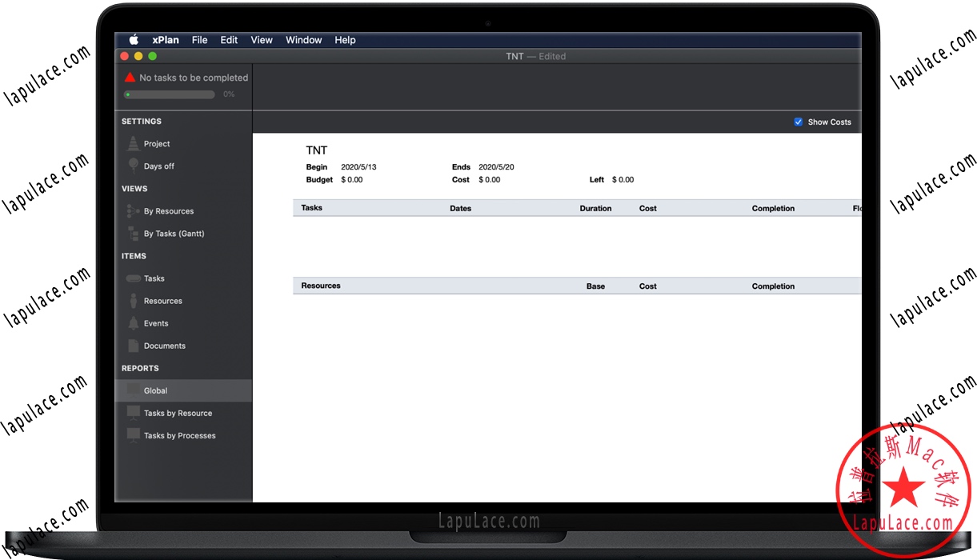Click the Tasks pill icon
The image size is (977, 560).
click(133, 278)
